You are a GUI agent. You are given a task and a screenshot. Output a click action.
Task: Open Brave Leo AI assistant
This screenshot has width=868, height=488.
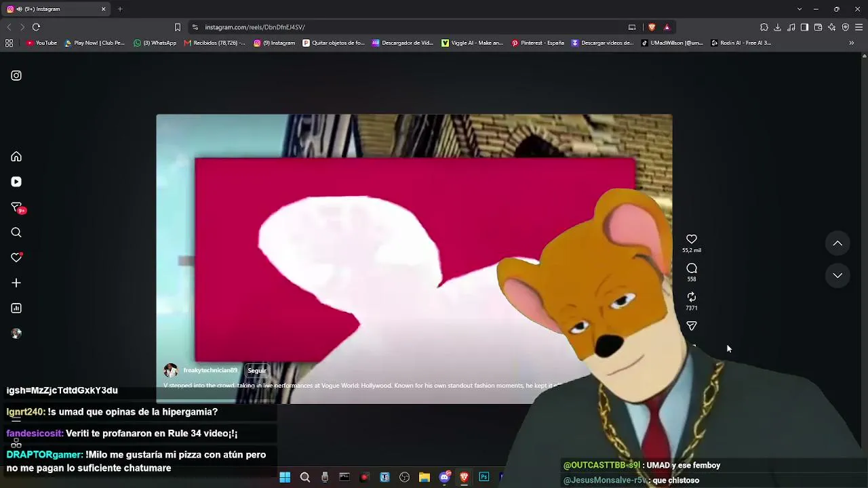(x=831, y=27)
